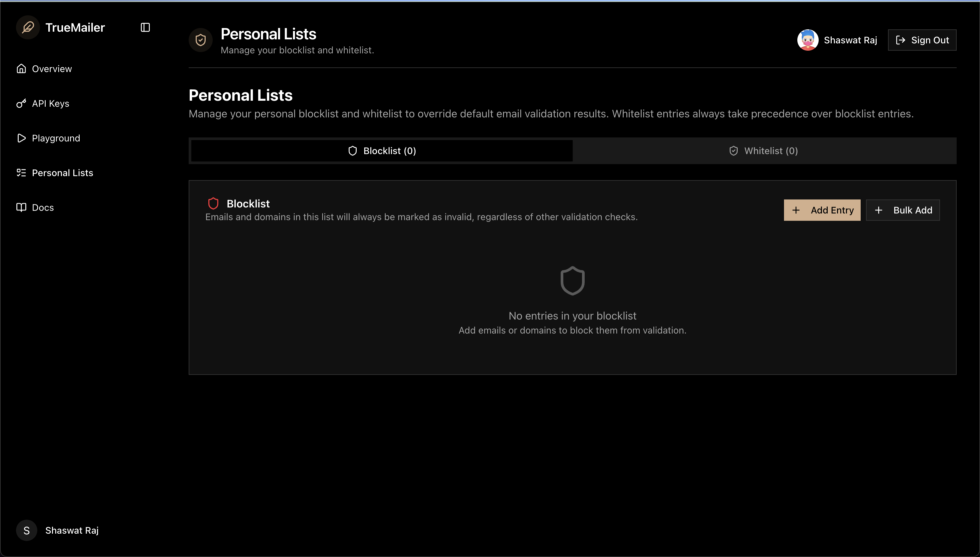This screenshot has width=980, height=557.
Task: Select the Blocklist (0) tab
Action: click(x=382, y=151)
